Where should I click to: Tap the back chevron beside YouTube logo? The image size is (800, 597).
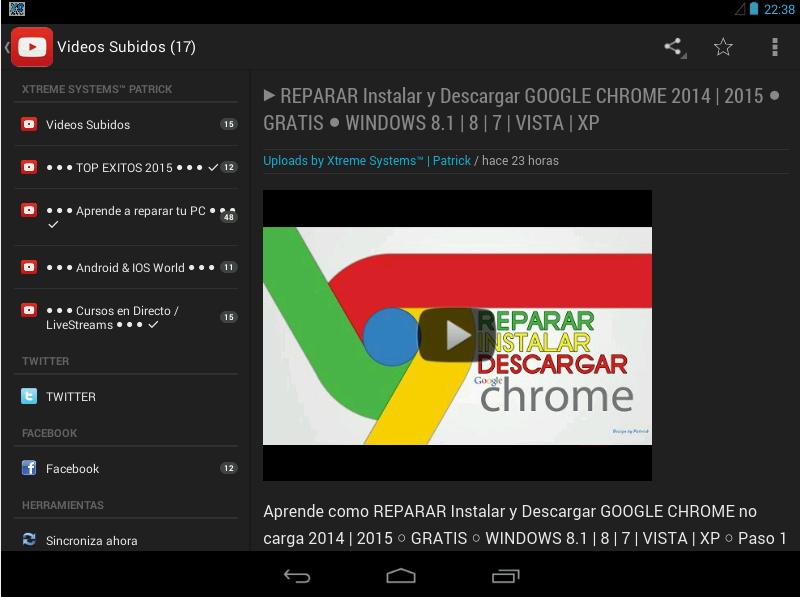point(7,47)
